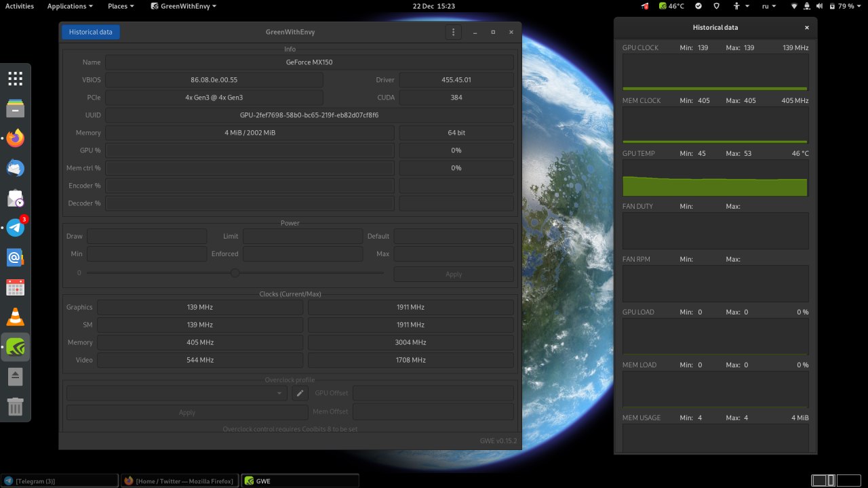The height and width of the screenshot is (488, 868).
Task: Click the Video clock max value 1708 MHz
Action: pos(411,360)
